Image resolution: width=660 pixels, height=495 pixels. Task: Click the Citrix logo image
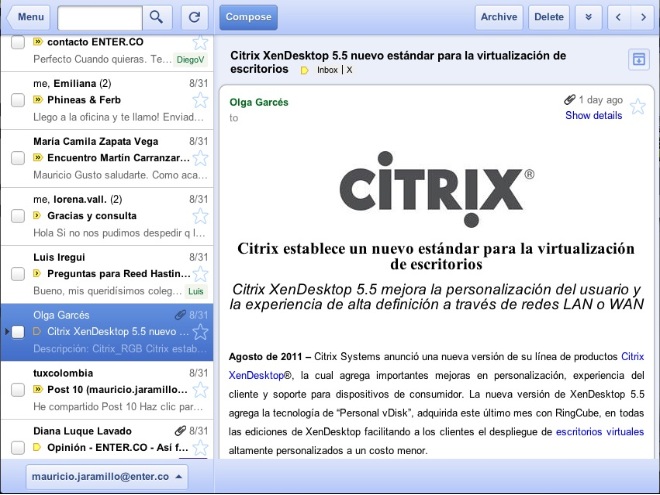(436, 189)
